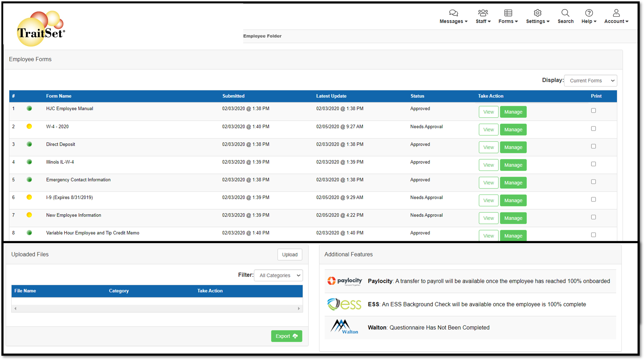Open the Display Current Forms dropdown
Image resolution: width=644 pixels, height=360 pixels.
[x=590, y=81]
